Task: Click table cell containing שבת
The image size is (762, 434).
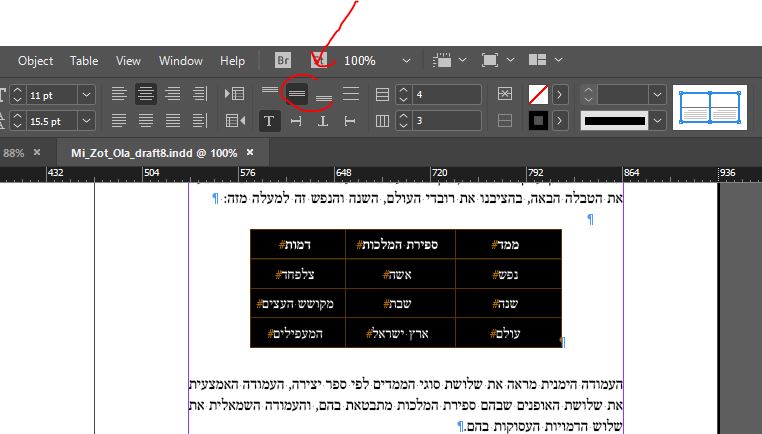Action: pyautogui.click(x=400, y=303)
